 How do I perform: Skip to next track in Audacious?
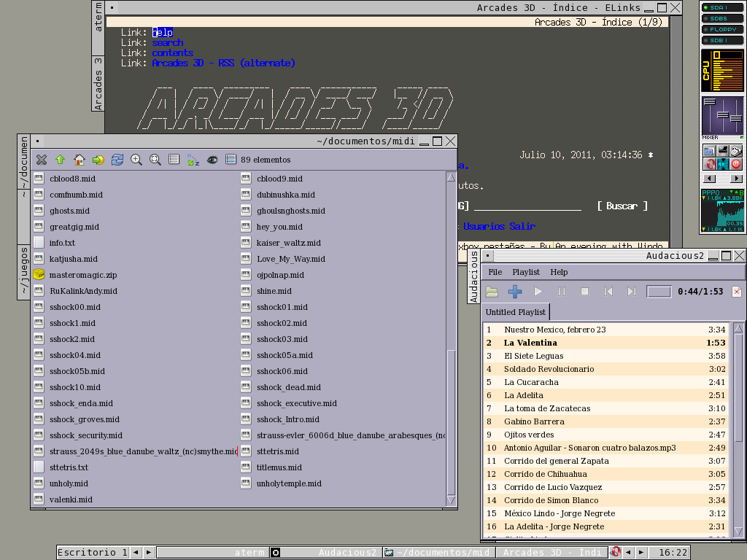click(631, 292)
